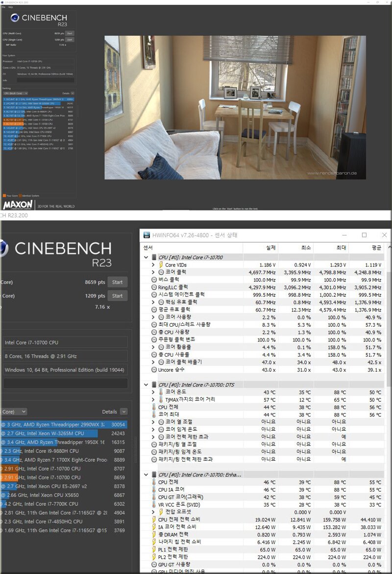Image resolution: width=392 pixels, height=574 pixels.
Task: Open the ranking type dropdown in enlarged Cinebench view
Action: click(x=14, y=412)
